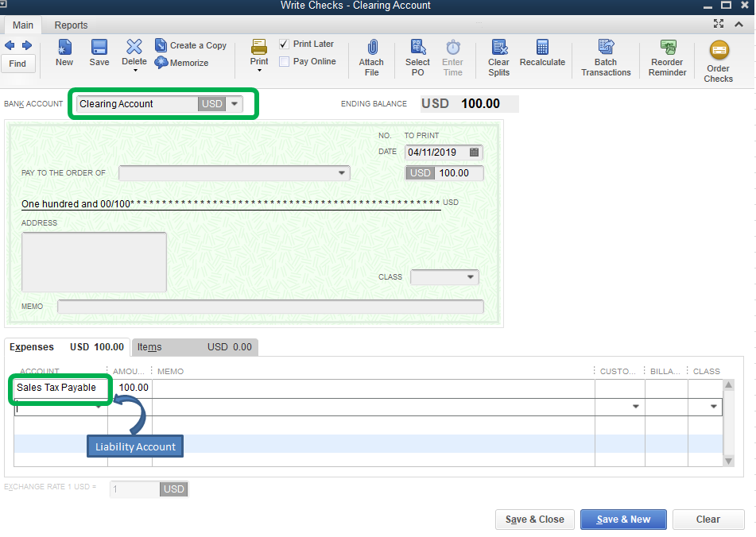This screenshot has height=537, width=756.
Task: Create a Copy of this check
Action: (x=191, y=45)
